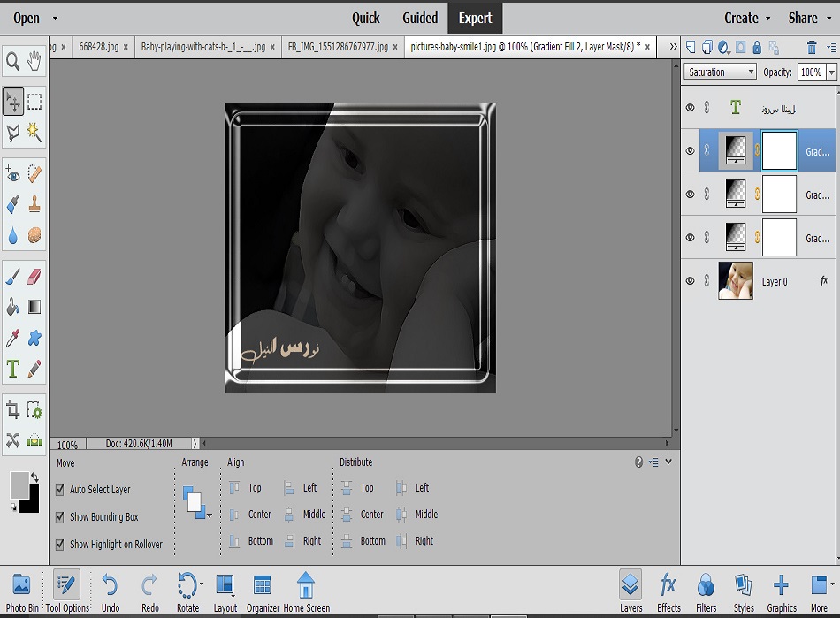Uncheck Auto Select Layer

coord(60,490)
